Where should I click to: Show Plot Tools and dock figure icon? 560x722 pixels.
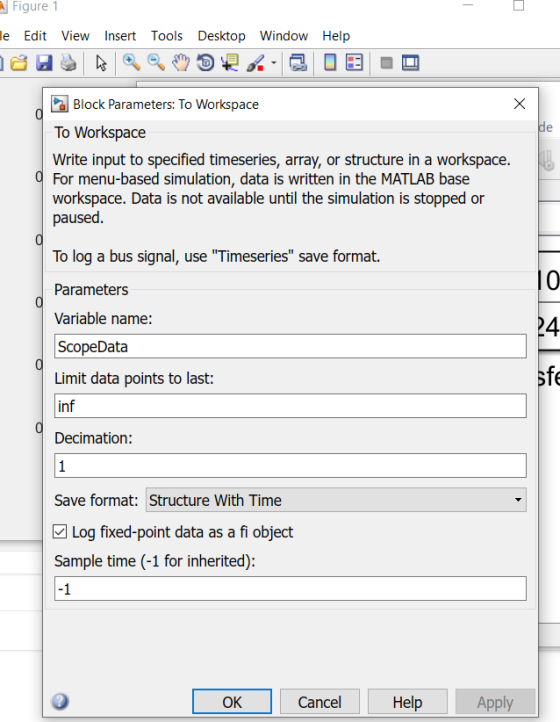click(x=410, y=63)
